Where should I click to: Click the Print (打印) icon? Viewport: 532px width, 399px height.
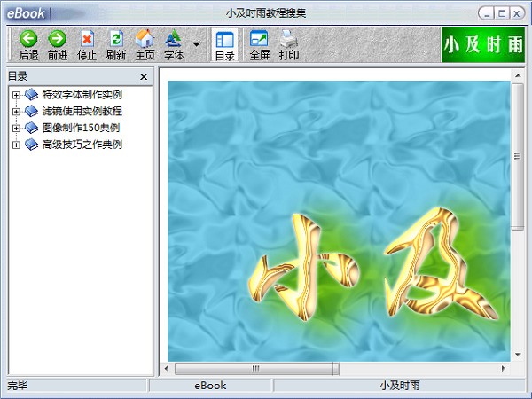[289, 39]
